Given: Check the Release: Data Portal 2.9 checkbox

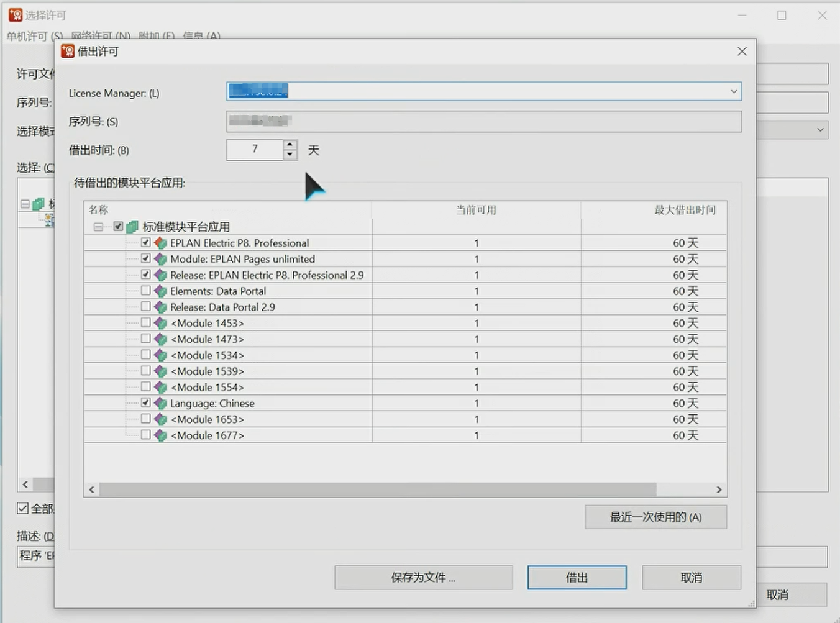Looking at the screenshot, I should pos(146,307).
